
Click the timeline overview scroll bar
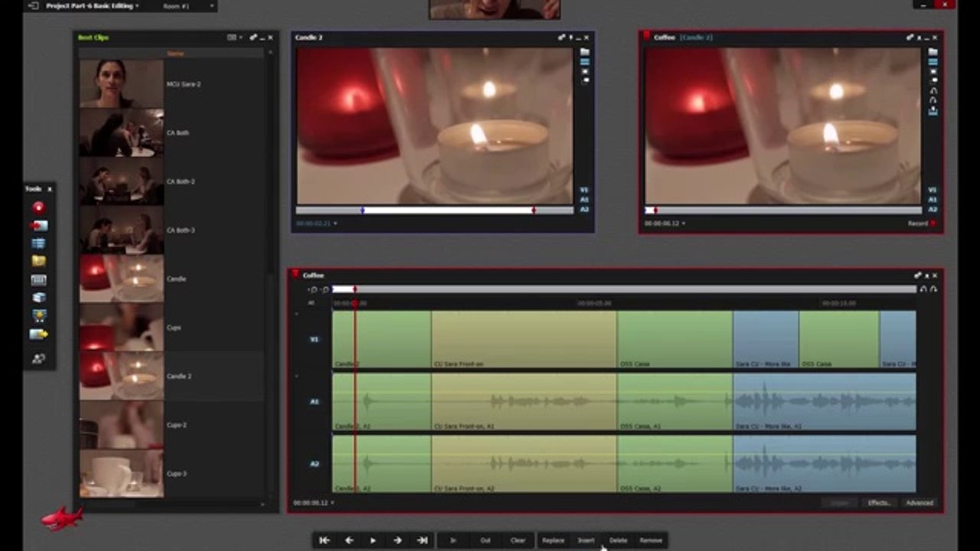point(624,289)
